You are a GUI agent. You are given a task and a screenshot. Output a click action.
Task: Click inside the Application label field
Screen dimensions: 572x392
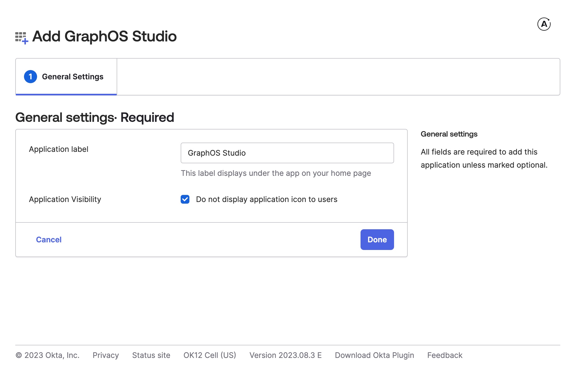(287, 153)
